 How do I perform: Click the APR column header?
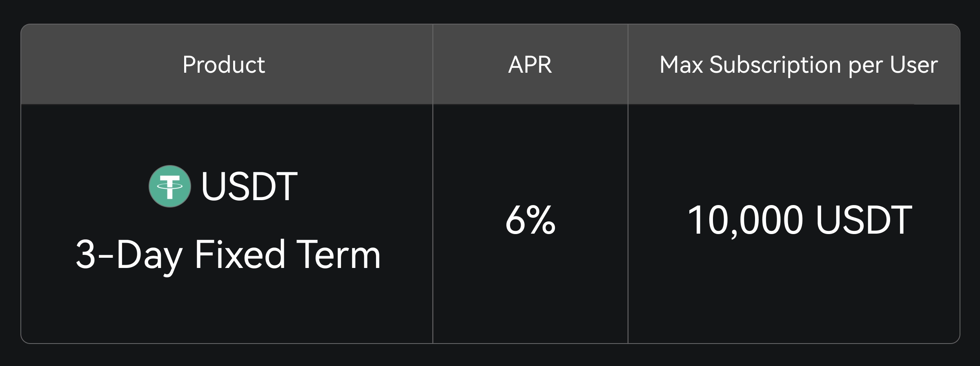530,65
